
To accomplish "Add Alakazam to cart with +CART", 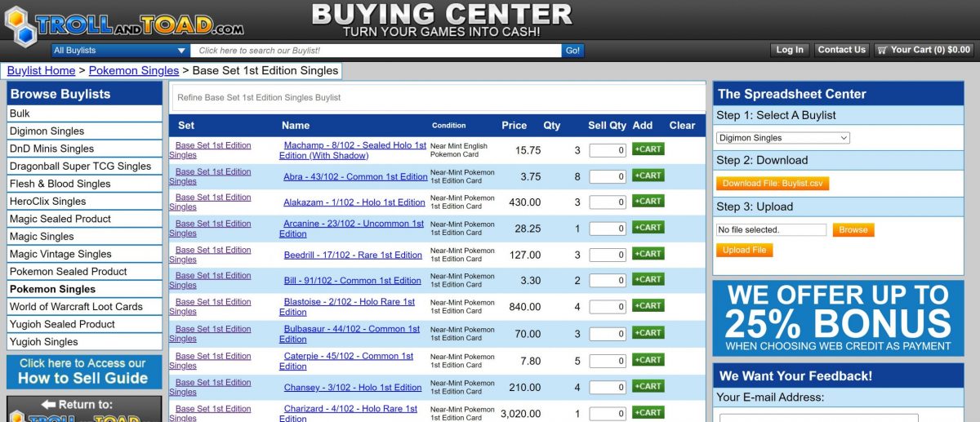I will tap(648, 201).
